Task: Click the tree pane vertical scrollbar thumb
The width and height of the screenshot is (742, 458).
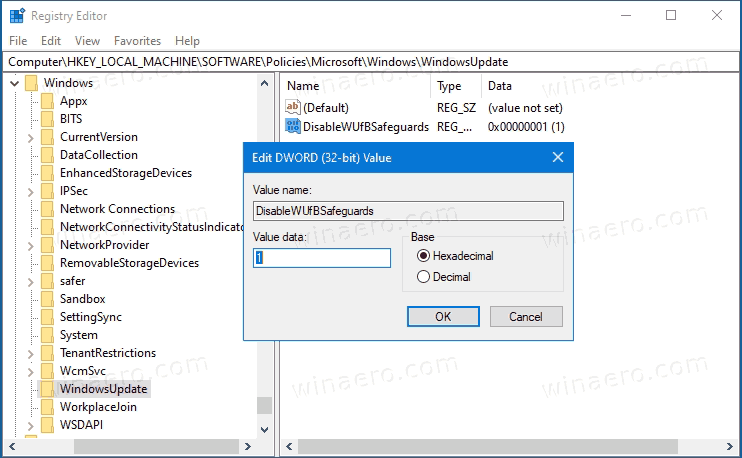Action: pyautogui.click(x=265, y=405)
